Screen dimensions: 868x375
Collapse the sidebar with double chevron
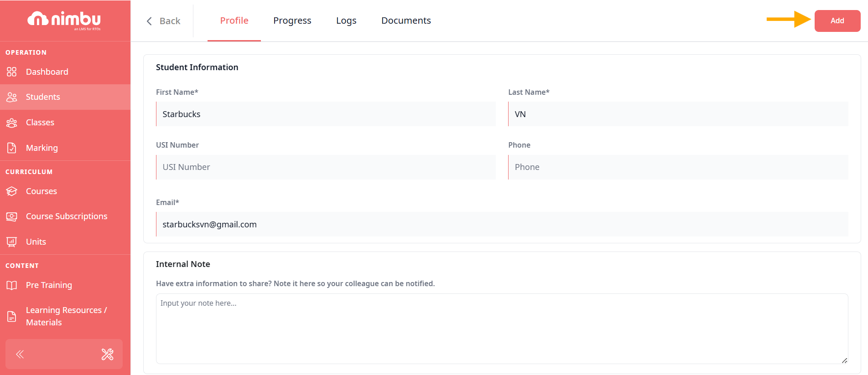(20, 354)
